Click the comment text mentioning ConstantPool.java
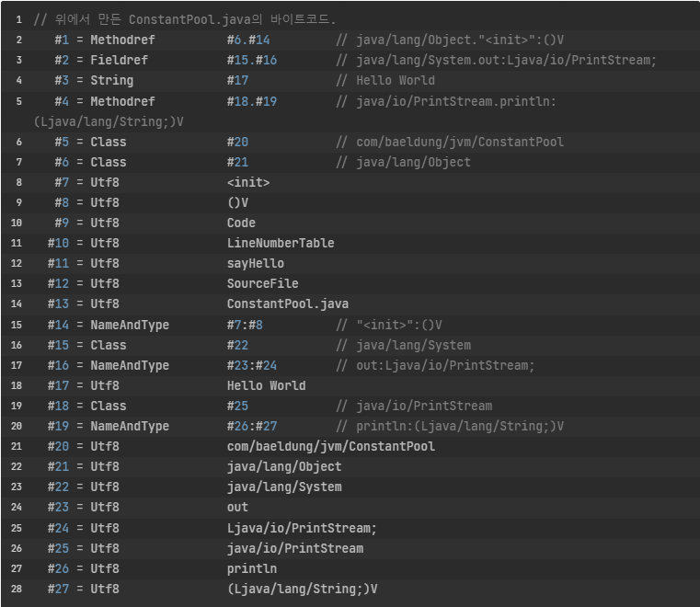The height and width of the screenshot is (607, 700). pyautogui.click(x=184, y=19)
